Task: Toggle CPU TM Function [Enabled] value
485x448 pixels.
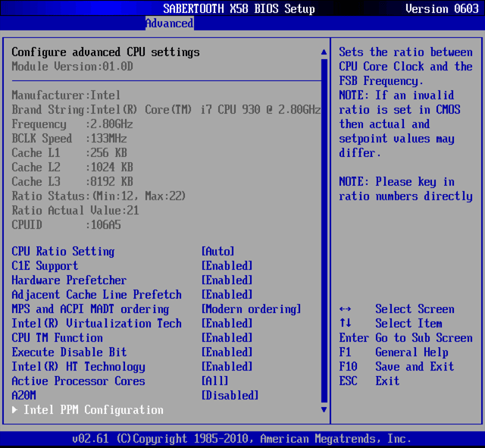Action: tap(227, 337)
